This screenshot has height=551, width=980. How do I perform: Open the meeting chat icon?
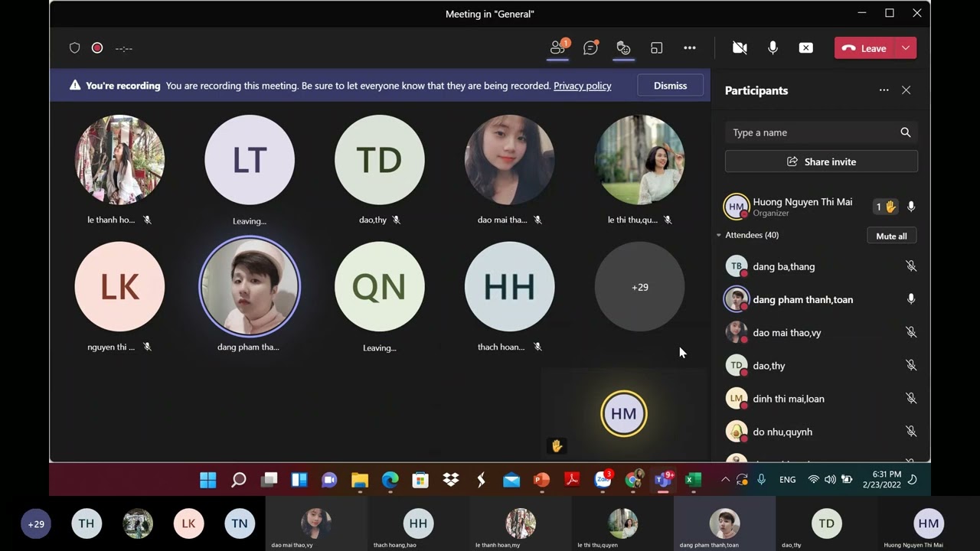[590, 47]
